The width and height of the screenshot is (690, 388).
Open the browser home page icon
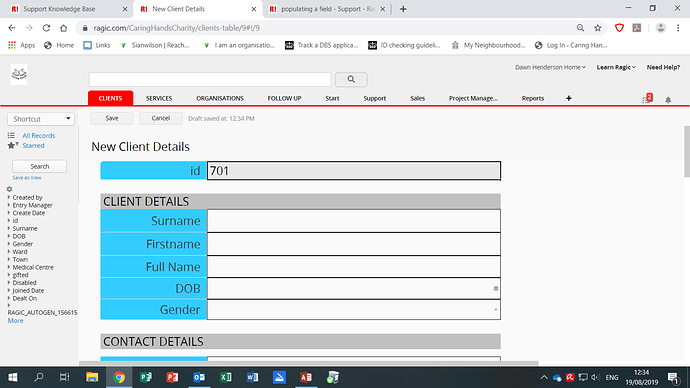[x=63, y=28]
